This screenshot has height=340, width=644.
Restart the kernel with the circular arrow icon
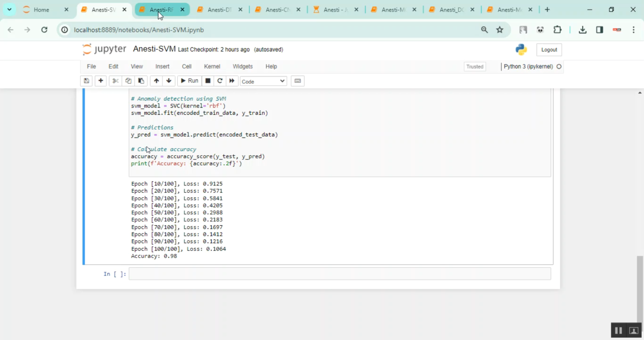220,81
